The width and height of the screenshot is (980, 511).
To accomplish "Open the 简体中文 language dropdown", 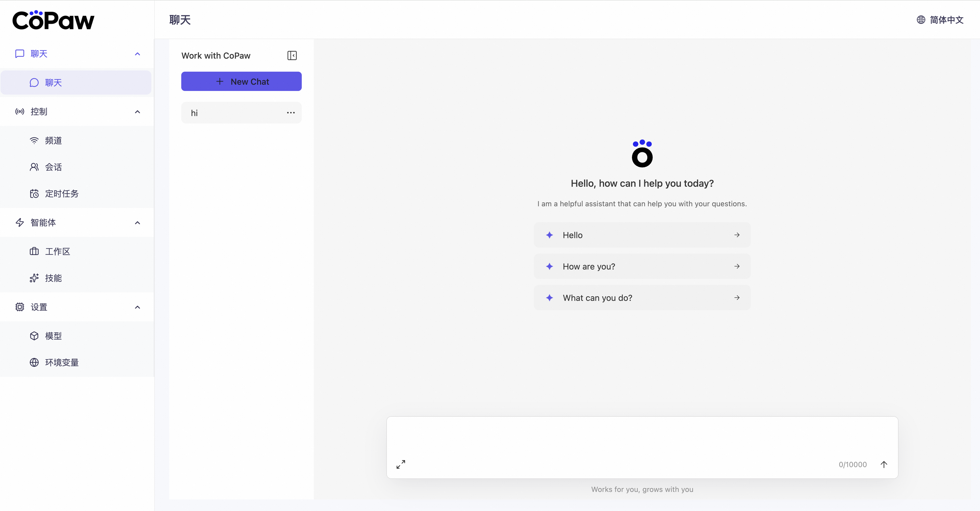I will click(946, 20).
